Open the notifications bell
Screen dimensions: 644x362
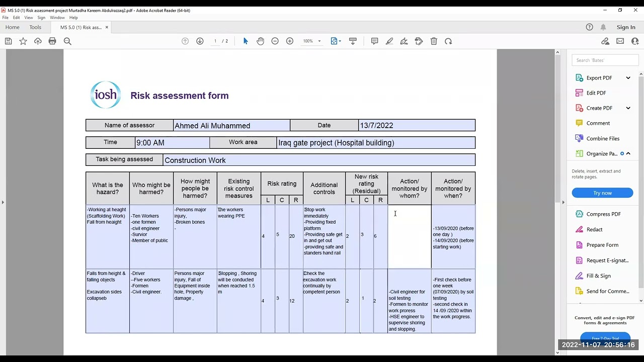click(603, 27)
